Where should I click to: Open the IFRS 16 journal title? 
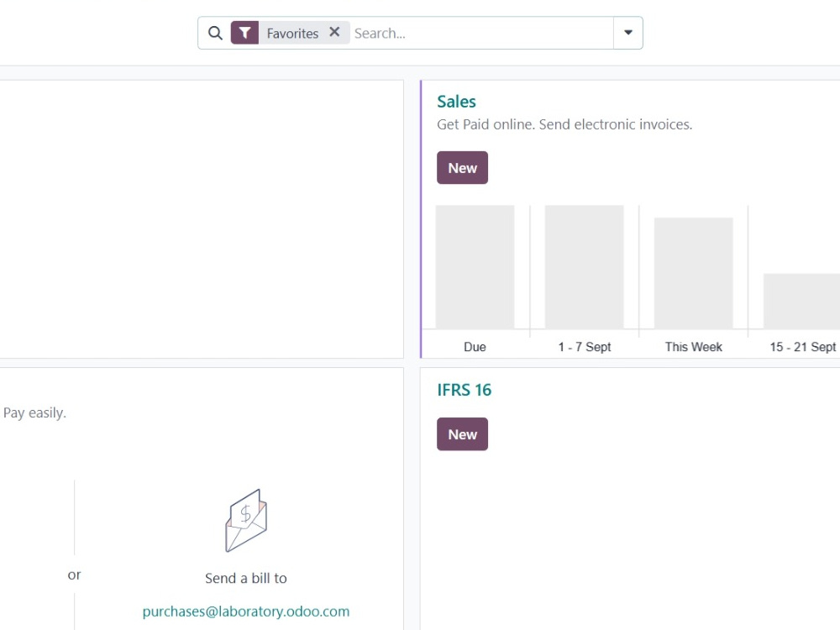[464, 390]
